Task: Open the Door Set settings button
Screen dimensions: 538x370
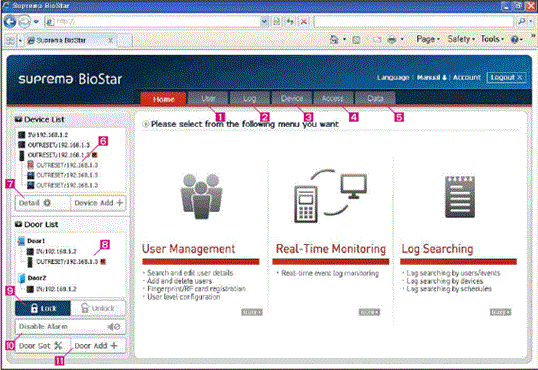Action: [43, 346]
